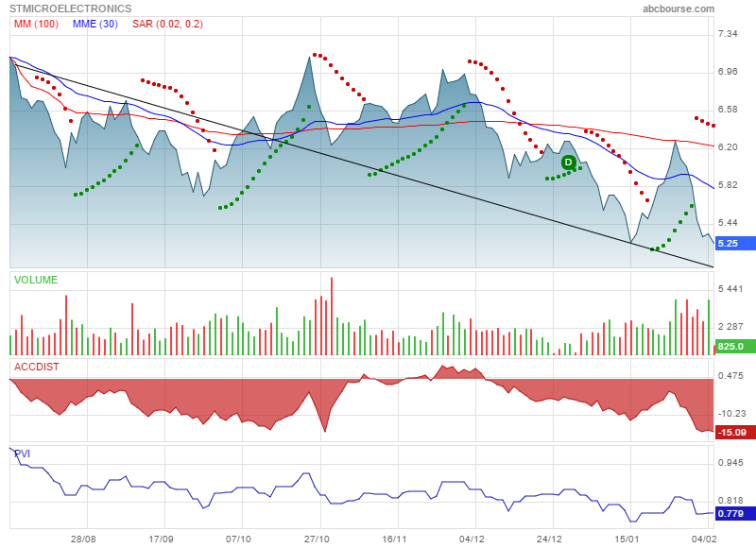This screenshot has height=548, width=756.
Task: Click the 0.818 PVI axis label
Action: 730,500
